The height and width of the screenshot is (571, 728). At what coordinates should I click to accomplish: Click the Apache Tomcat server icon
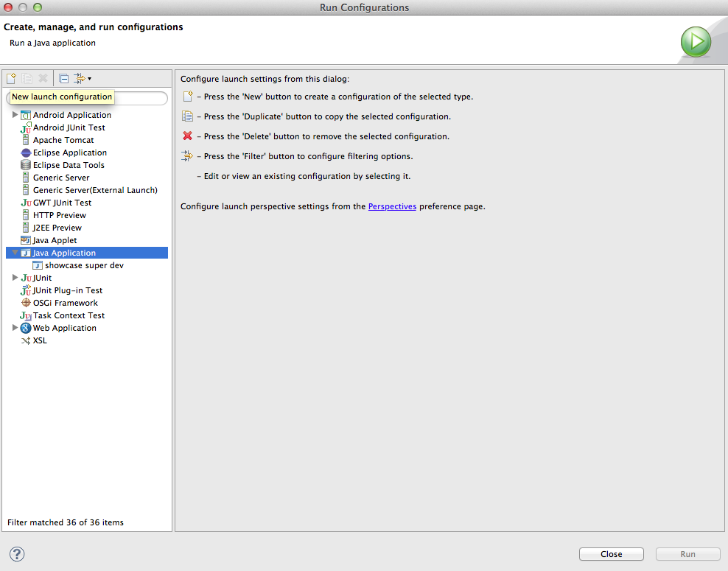[x=26, y=140]
